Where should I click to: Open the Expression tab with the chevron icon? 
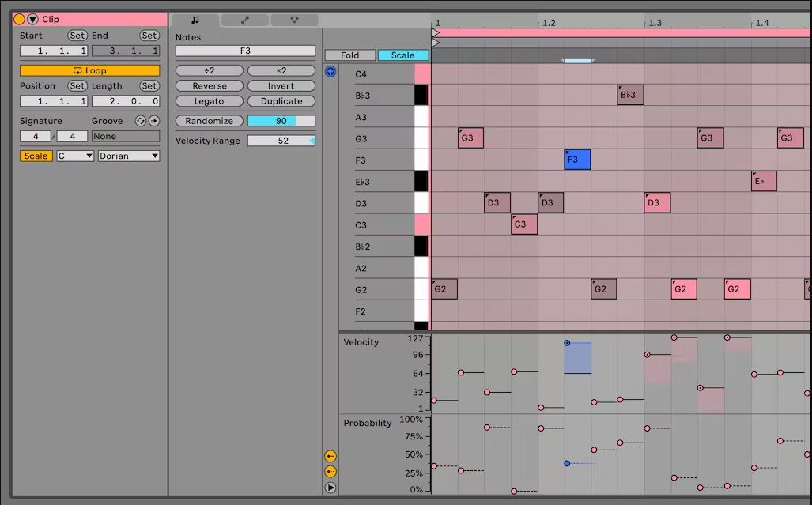(294, 19)
